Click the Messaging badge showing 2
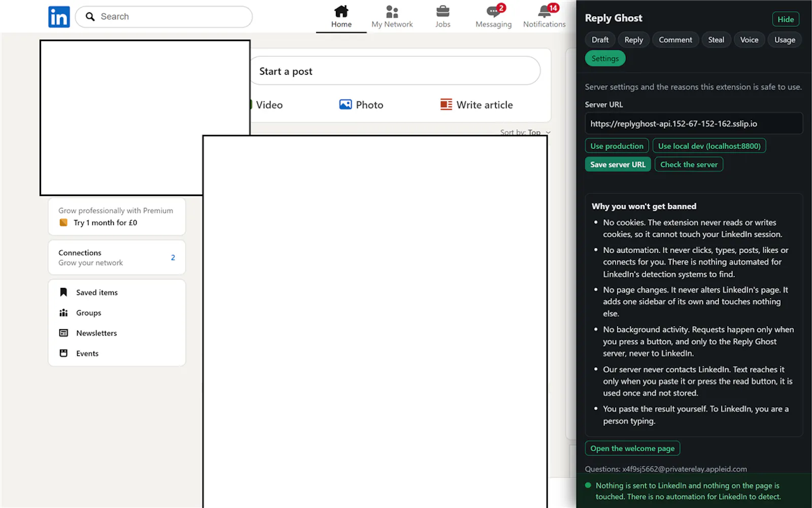The width and height of the screenshot is (812, 508). pos(501,8)
